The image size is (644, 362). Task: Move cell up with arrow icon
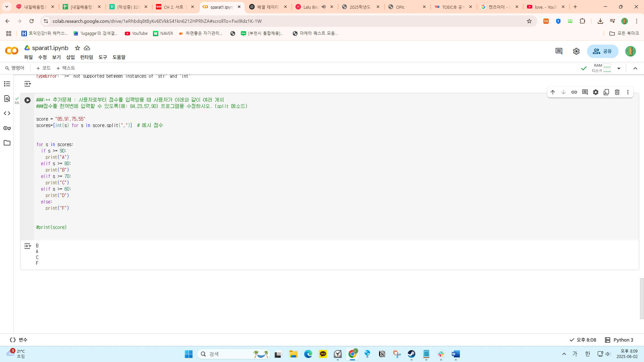coord(553,92)
